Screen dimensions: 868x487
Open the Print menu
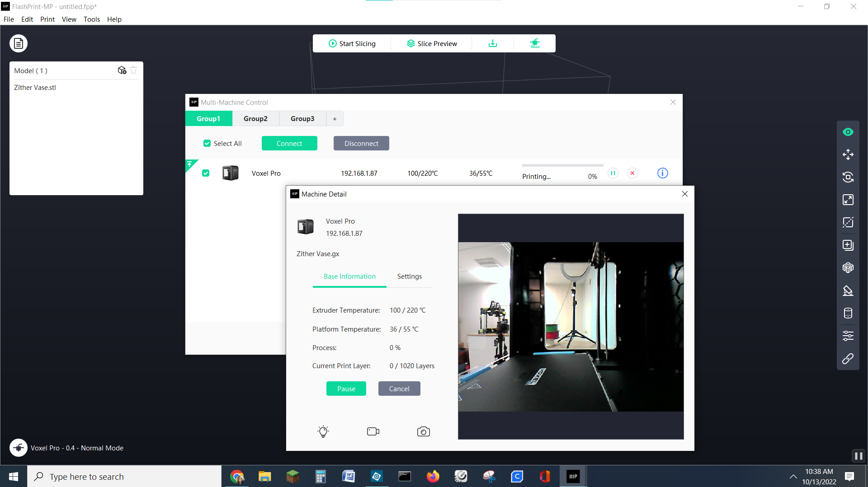click(x=47, y=19)
